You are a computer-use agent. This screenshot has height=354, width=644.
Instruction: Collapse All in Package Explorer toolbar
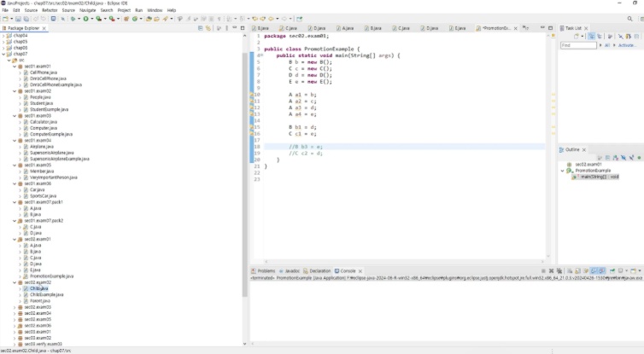coord(201,28)
